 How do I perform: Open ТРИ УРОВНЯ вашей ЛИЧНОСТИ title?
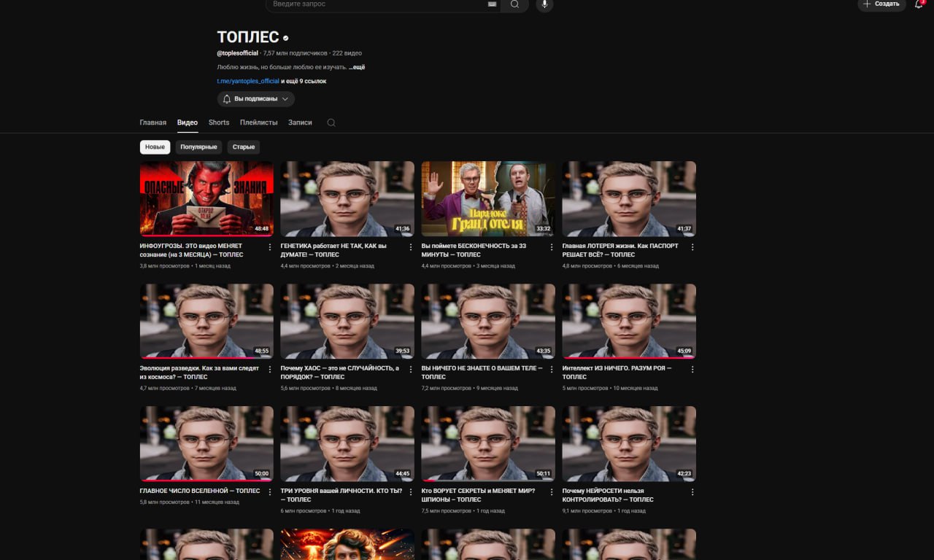(341, 495)
